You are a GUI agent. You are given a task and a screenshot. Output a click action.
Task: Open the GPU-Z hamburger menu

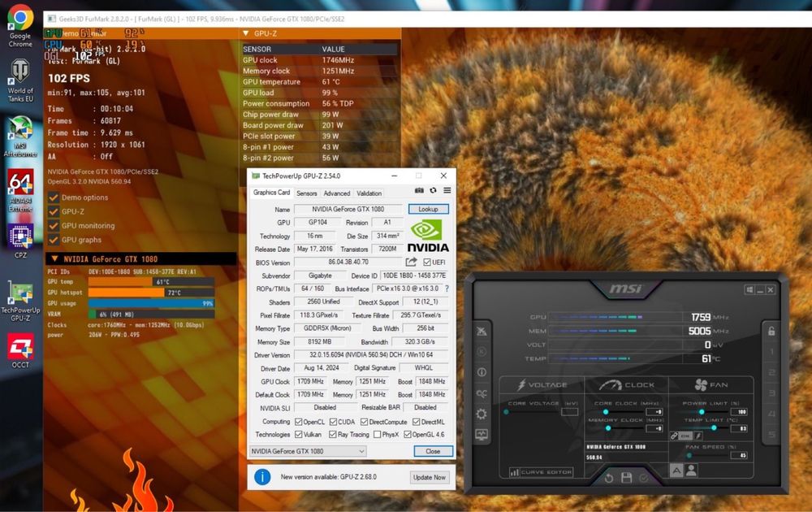pyautogui.click(x=447, y=191)
